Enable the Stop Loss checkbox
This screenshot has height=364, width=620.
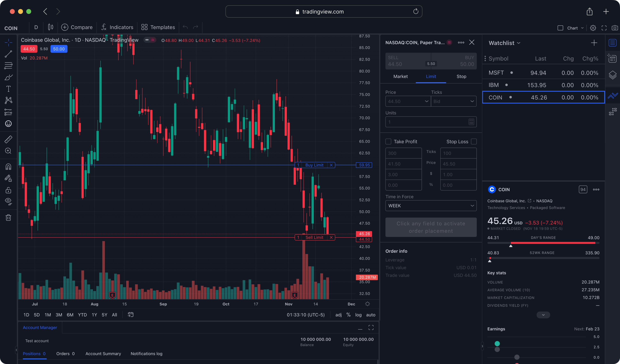[x=474, y=142]
